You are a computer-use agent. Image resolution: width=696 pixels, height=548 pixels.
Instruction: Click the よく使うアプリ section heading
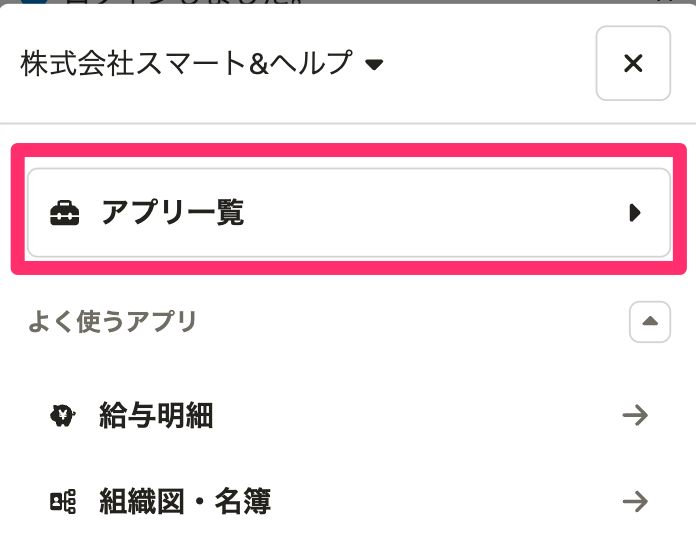click(x=112, y=322)
